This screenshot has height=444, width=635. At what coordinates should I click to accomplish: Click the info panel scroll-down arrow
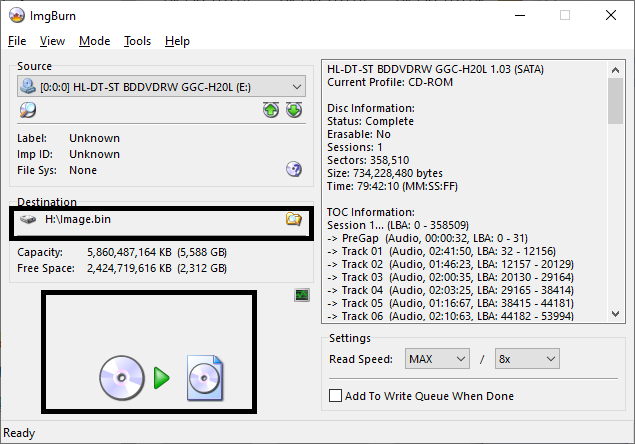tap(616, 314)
